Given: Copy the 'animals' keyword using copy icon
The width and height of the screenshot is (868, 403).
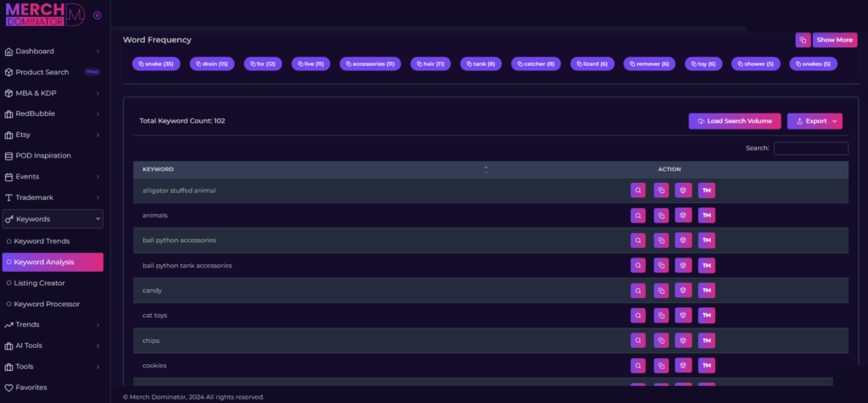Looking at the screenshot, I should 660,216.
